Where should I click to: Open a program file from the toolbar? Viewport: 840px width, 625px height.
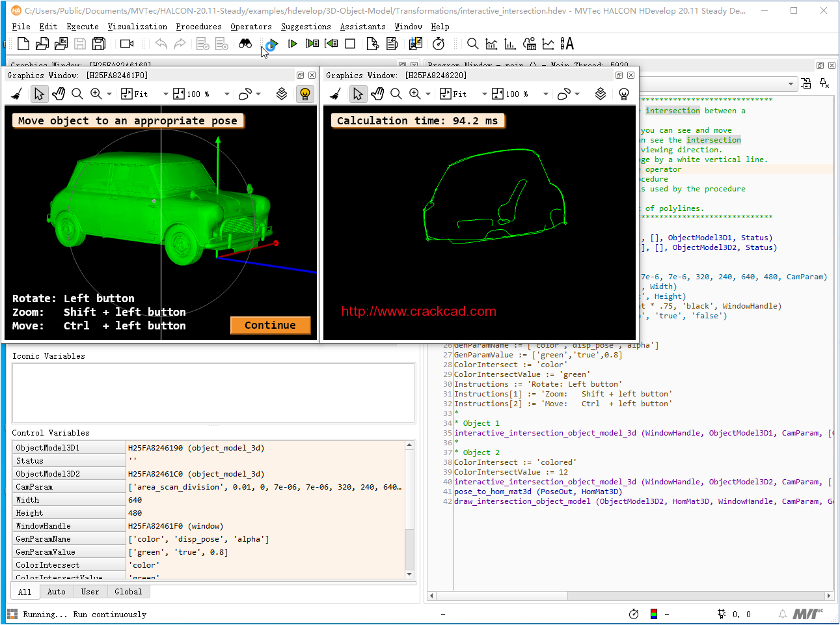pyautogui.click(x=42, y=44)
